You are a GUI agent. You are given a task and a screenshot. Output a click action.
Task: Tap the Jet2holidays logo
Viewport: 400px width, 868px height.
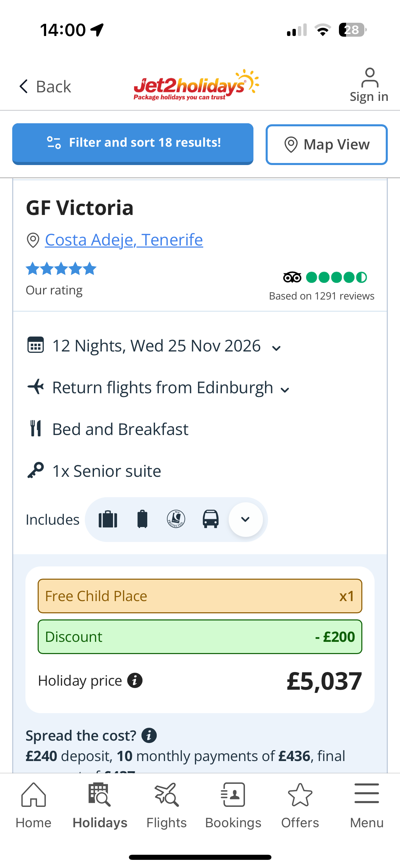pyautogui.click(x=196, y=85)
